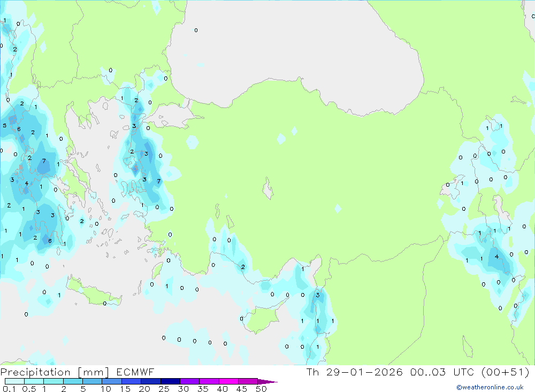Pick the dark navy swatch between 20 and 25

pos(150,381)
